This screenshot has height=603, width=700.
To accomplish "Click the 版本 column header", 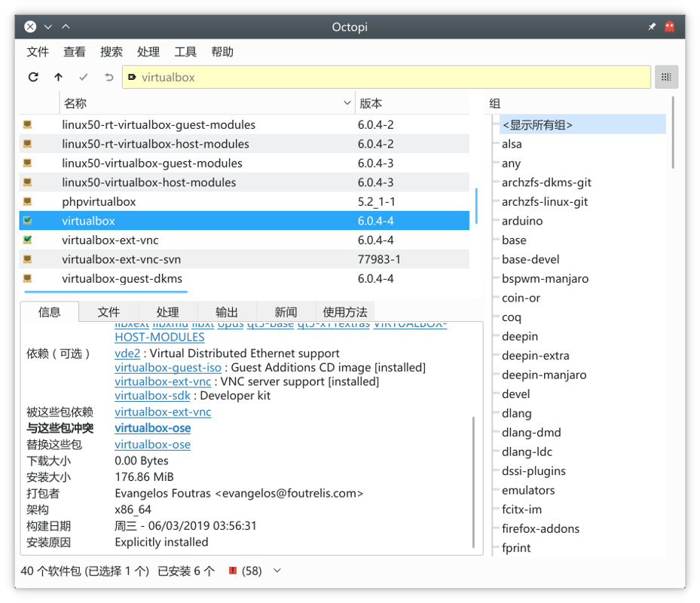I will pyautogui.click(x=412, y=103).
